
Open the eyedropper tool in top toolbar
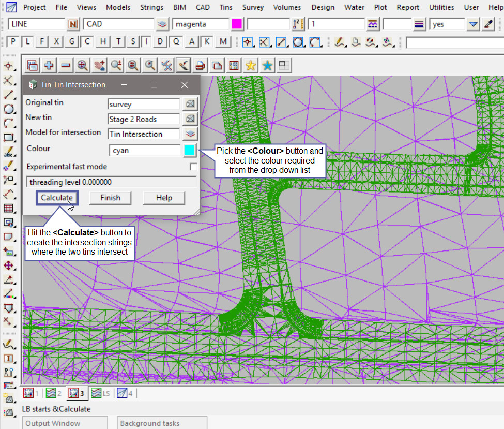click(x=488, y=24)
